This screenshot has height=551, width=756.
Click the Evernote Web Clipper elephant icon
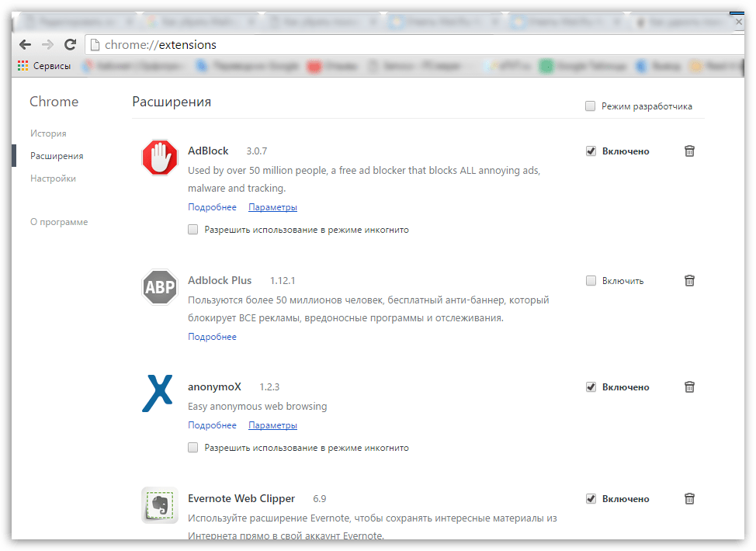point(160,505)
